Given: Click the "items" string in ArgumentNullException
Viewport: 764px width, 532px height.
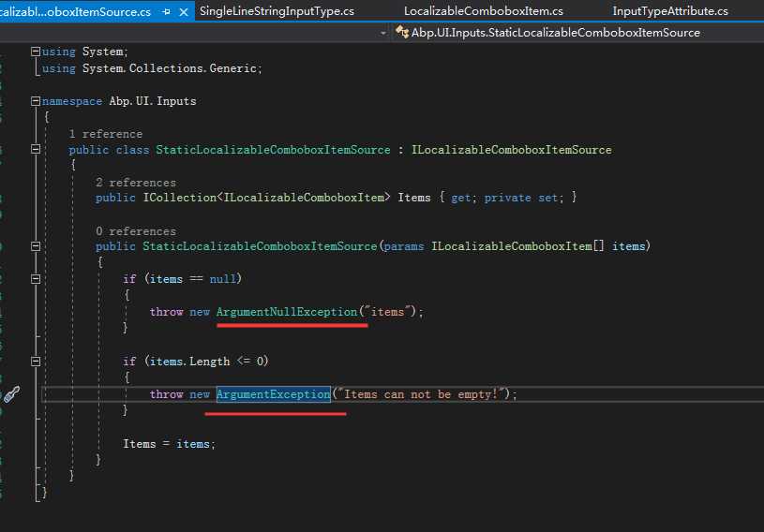Looking at the screenshot, I should pyautogui.click(x=387, y=312).
